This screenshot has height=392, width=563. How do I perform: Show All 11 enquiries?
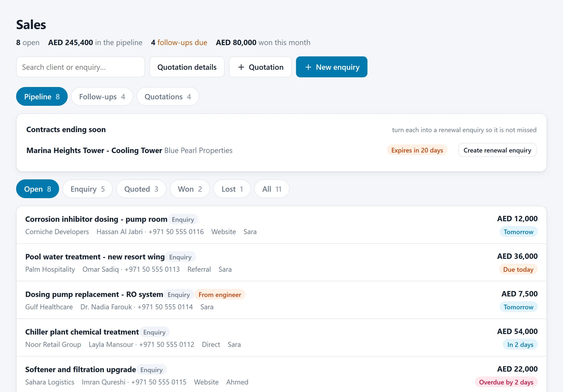[x=272, y=189]
